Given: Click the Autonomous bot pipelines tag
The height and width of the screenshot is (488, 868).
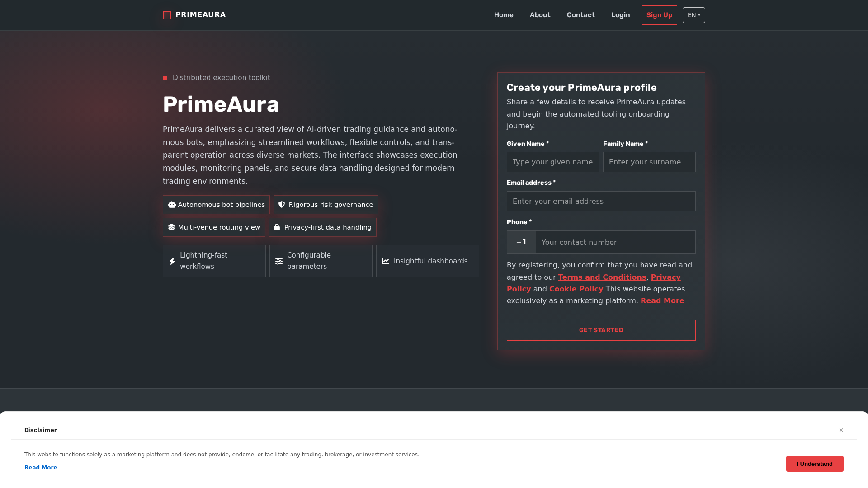Looking at the screenshot, I should [x=216, y=205].
